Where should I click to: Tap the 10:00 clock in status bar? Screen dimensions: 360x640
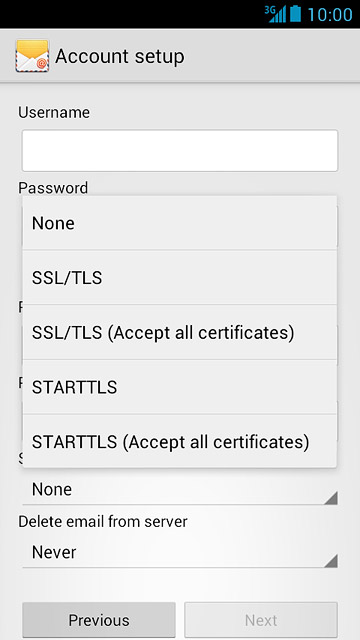(x=330, y=14)
